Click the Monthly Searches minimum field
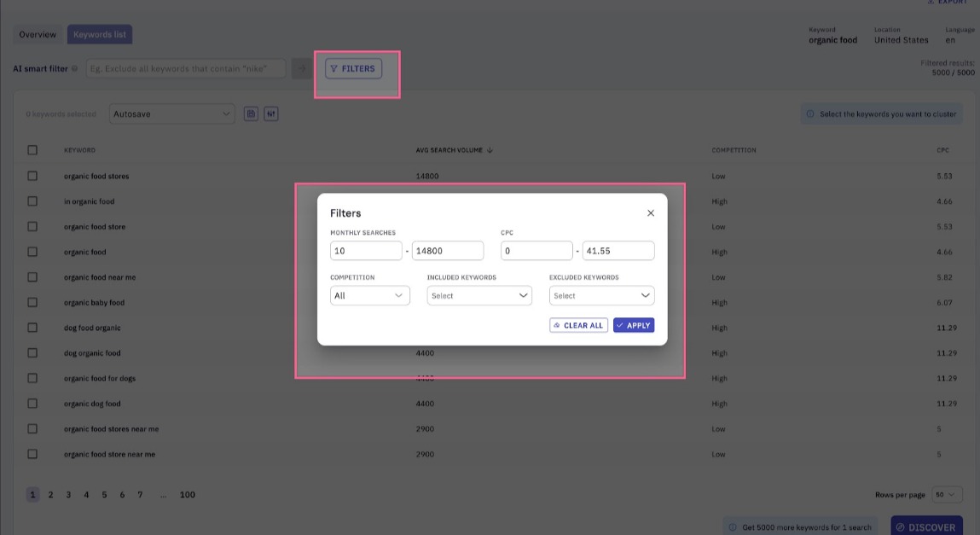The height and width of the screenshot is (535, 980). (x=366, y=251)
